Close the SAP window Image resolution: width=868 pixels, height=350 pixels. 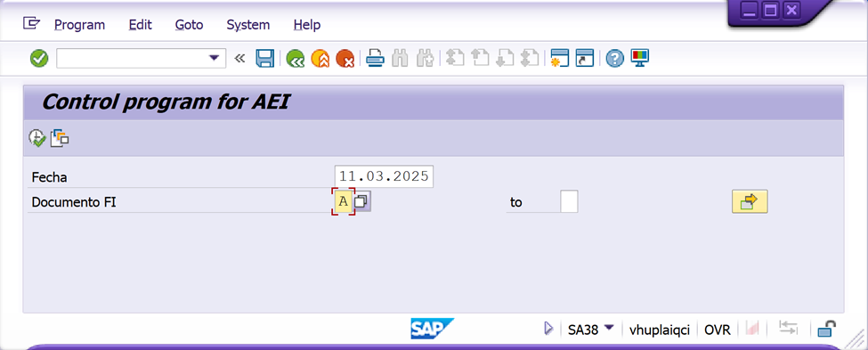click(x=791, y=11)
